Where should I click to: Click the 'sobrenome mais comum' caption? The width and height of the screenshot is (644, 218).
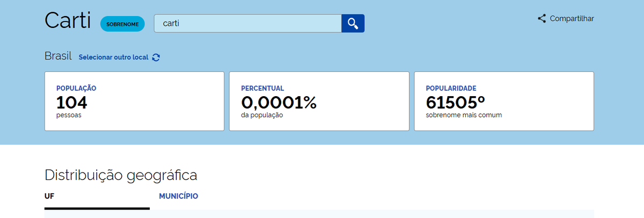coord(464,115)
